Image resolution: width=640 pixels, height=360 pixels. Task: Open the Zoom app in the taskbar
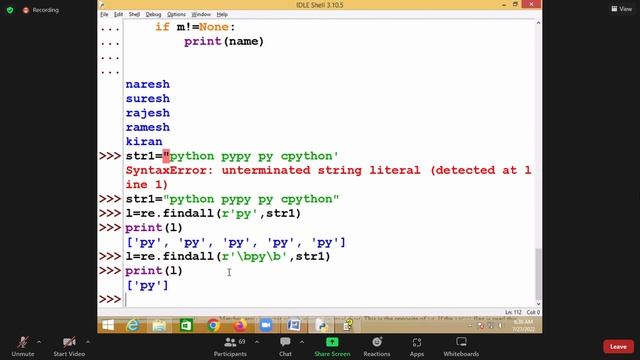(x=266, y=325)
